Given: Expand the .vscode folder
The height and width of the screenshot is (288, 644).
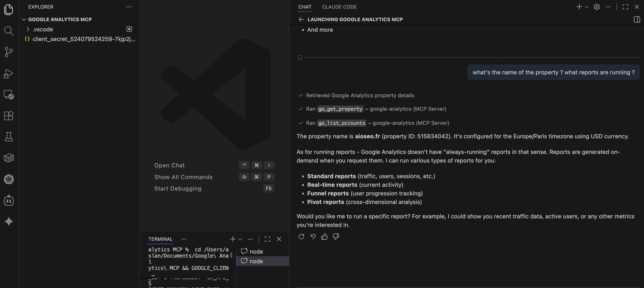Looking at the screenshot, I should (28, 29).
